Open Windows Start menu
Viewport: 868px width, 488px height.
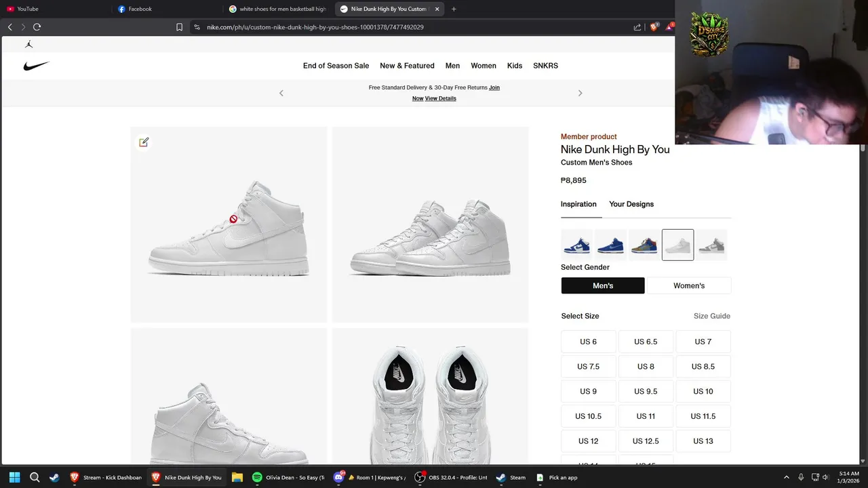pyautogui.click(x=14, y=477)
